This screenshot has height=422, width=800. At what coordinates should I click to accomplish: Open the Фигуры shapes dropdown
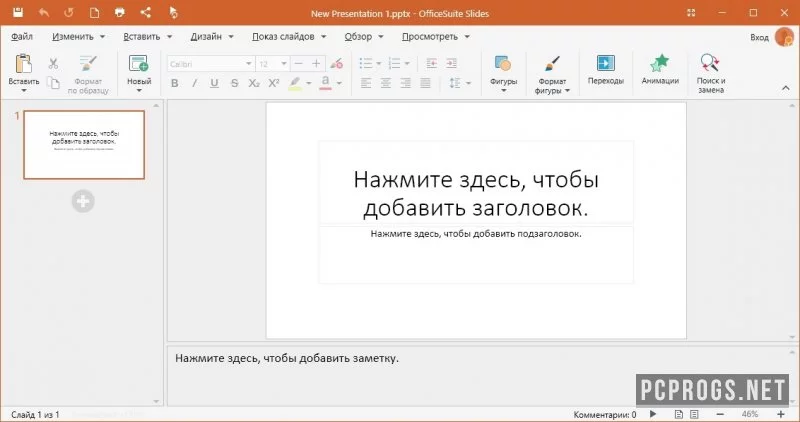pyautogui.click(x=503, y=75)
